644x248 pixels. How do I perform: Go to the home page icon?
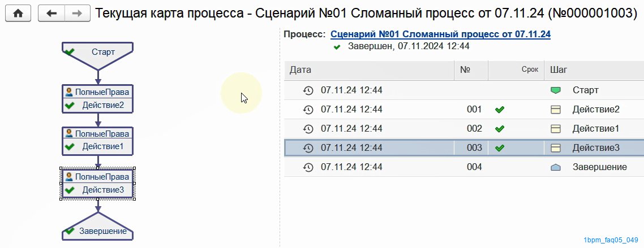coord(18,14)
